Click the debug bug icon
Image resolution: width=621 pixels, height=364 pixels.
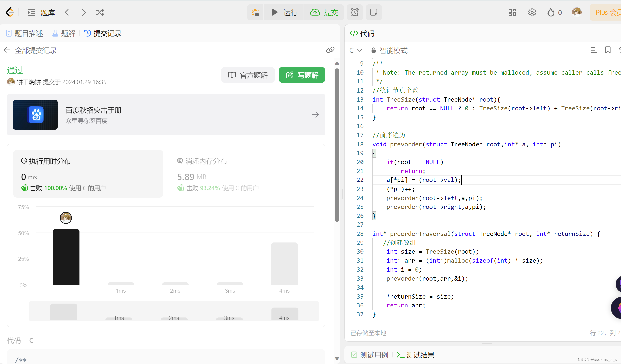[x=255, y=12]
